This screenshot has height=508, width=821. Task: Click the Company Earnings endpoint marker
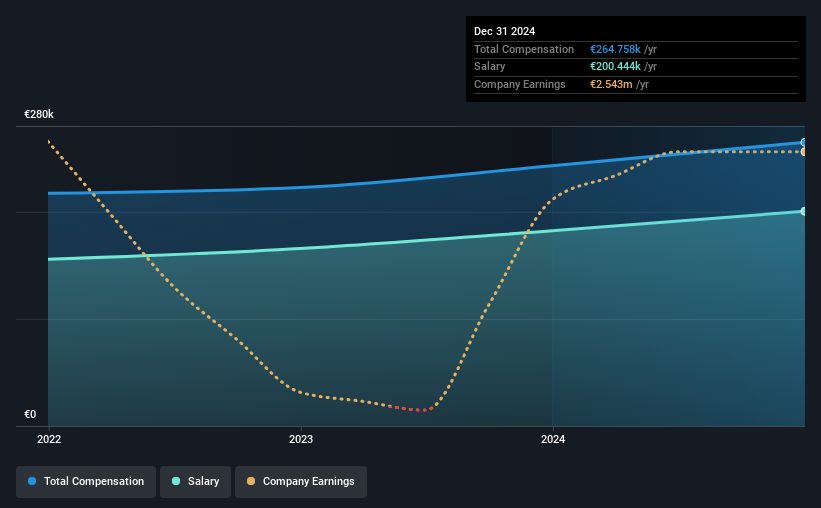[x=803, y=152]
